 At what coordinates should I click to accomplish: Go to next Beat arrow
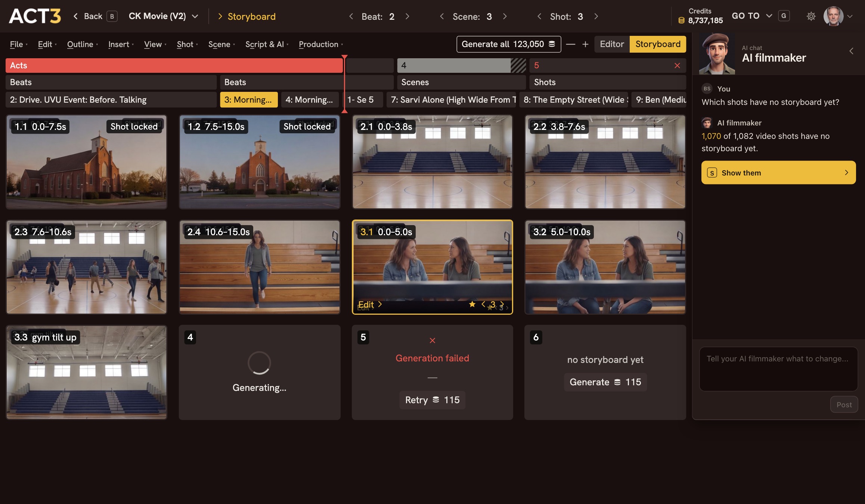407,16
